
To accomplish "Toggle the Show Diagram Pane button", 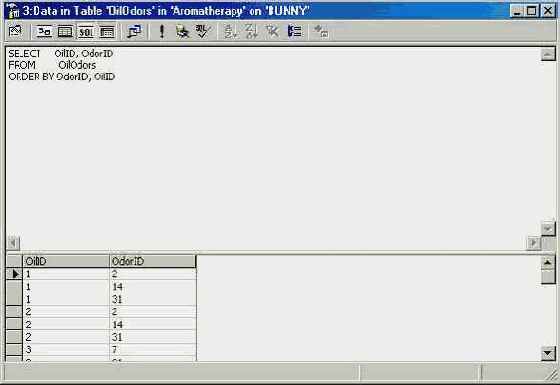I will tap(44, 32).
